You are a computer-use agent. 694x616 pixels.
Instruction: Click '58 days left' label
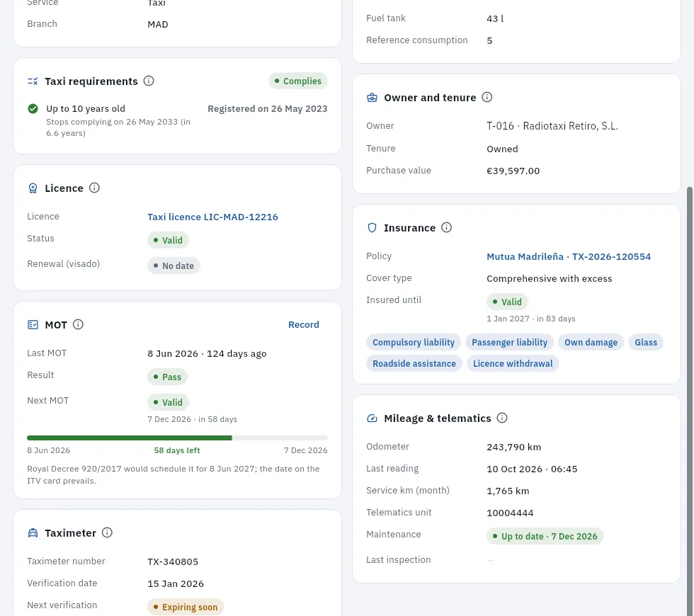click(177, 450)
